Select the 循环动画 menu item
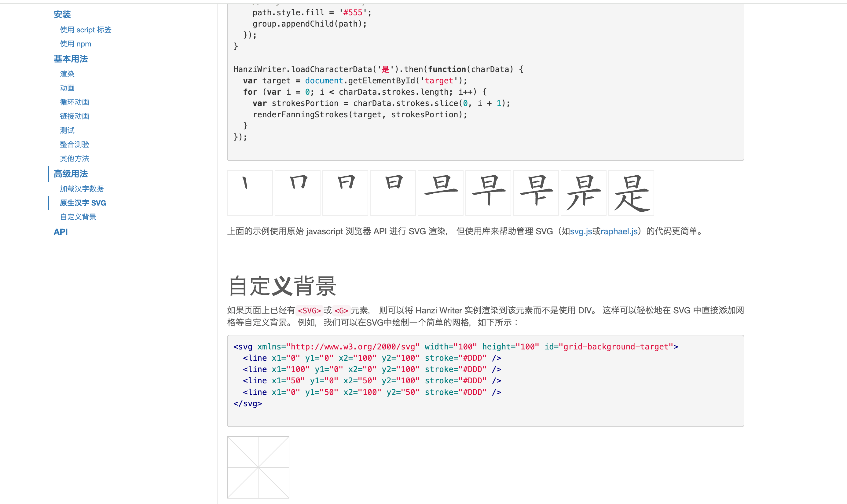 tap(74, 101)
